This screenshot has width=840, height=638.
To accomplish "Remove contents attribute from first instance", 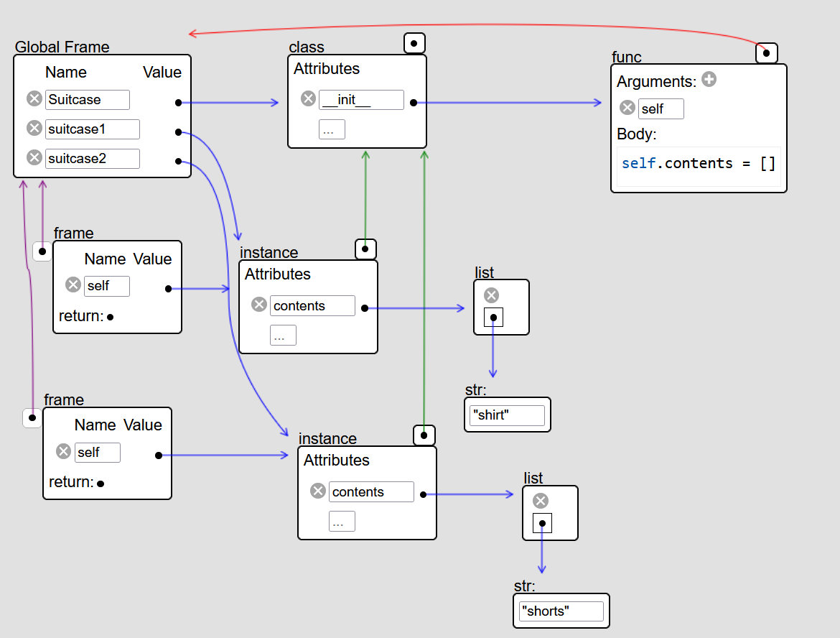I will pos(259,305).
